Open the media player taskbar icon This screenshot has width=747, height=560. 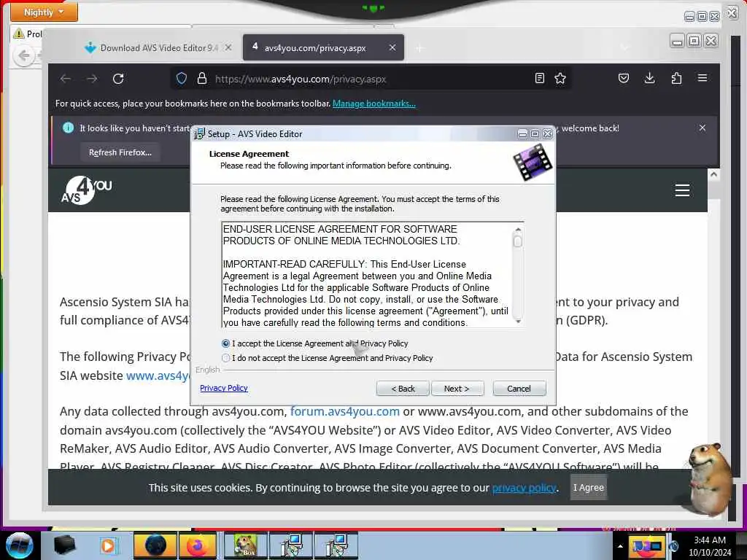(x=108, y=545)
